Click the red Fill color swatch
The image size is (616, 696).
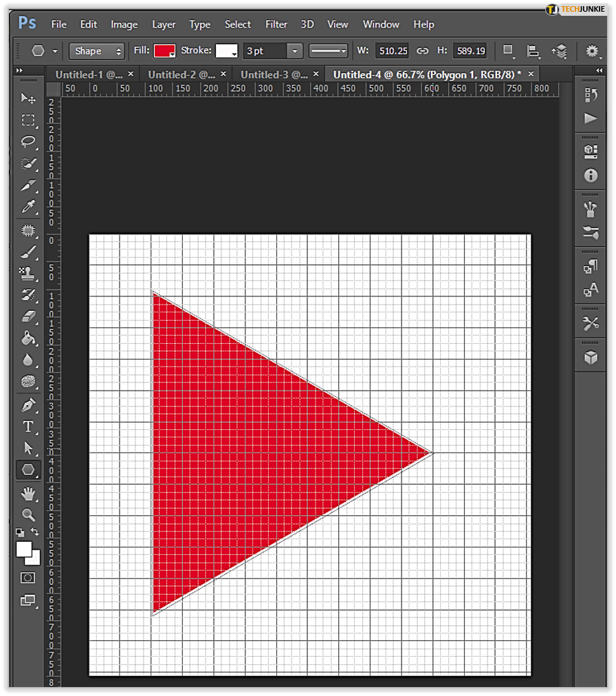164,51
